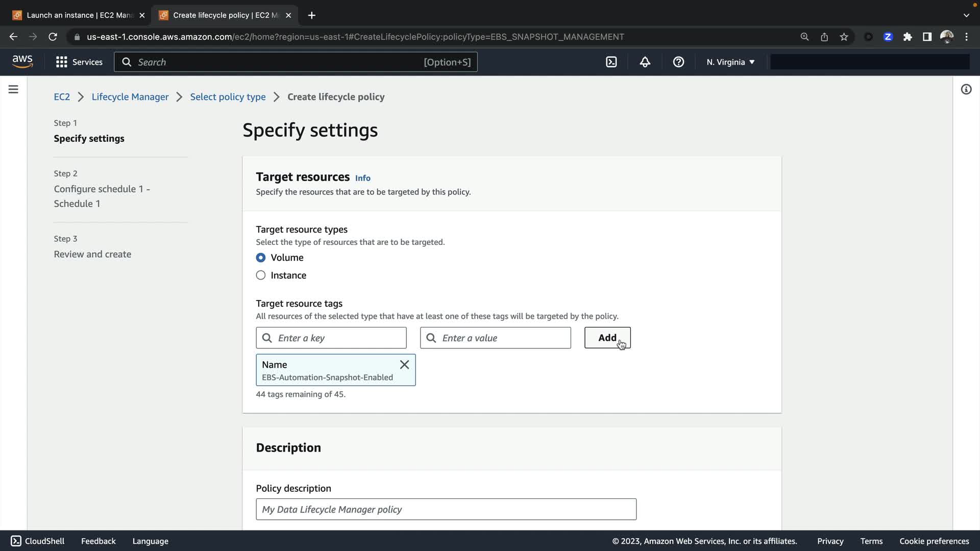Open AWS CloudShell icon in top navbar

611,62
